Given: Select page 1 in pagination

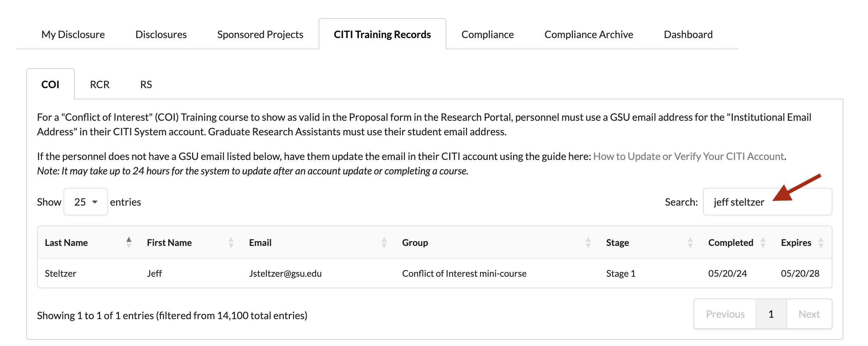Looking at the screenshot, I should (771, 314).
